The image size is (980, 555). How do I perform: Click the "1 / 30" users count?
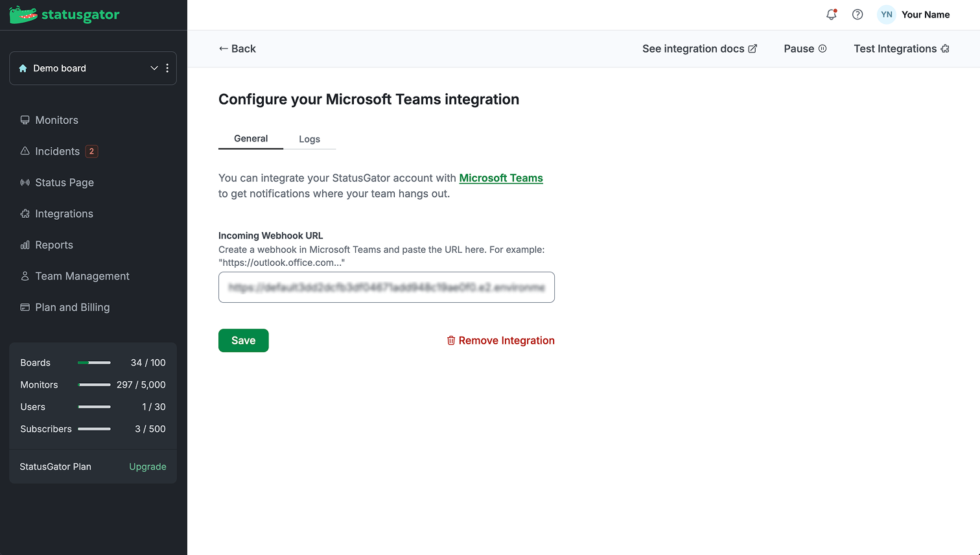click(x=154, y=407)
